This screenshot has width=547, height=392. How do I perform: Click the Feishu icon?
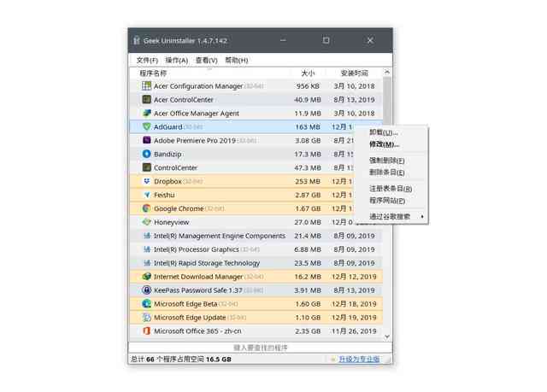point(146,195)
